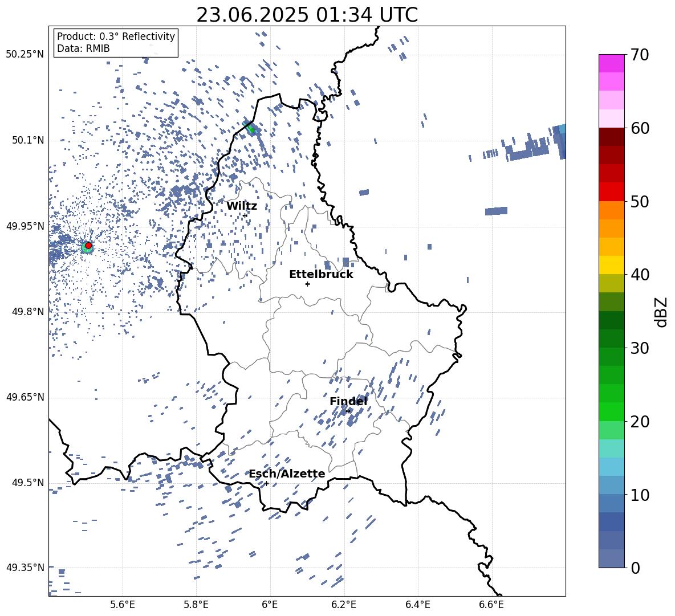Click the red radar site marker dot

pos(88,246)
